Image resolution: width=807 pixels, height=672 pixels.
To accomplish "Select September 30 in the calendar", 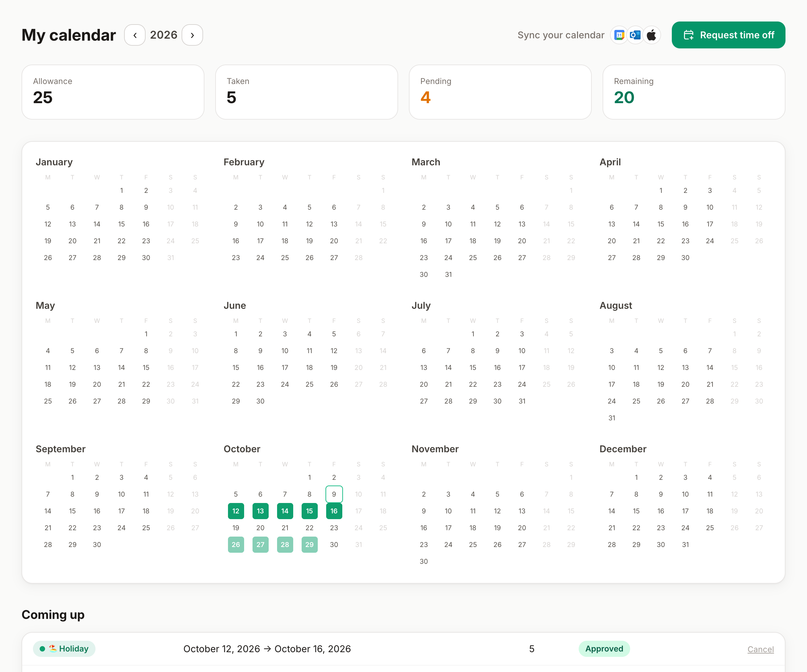I will pyautogui.click(x=97, y=545).
